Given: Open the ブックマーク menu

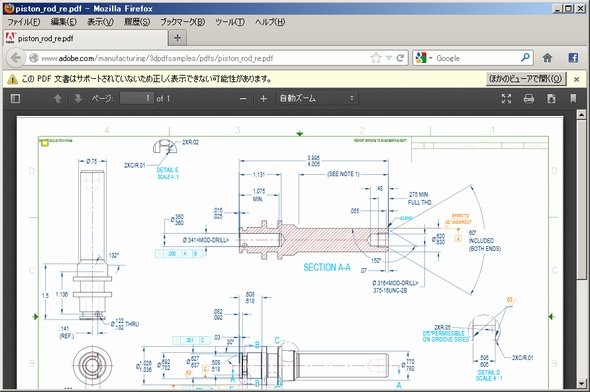Looking at the screenshot, I should [x=182, y=22].
